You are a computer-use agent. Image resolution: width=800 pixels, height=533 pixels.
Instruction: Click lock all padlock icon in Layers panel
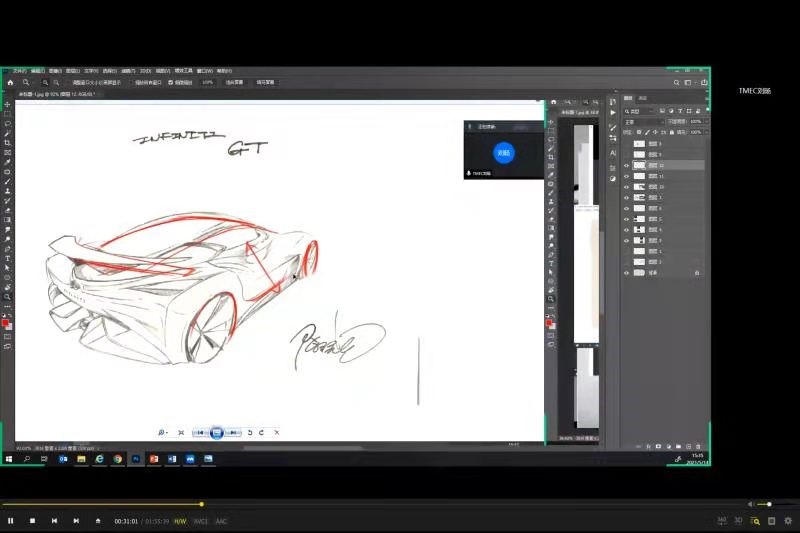click(672, 132)
